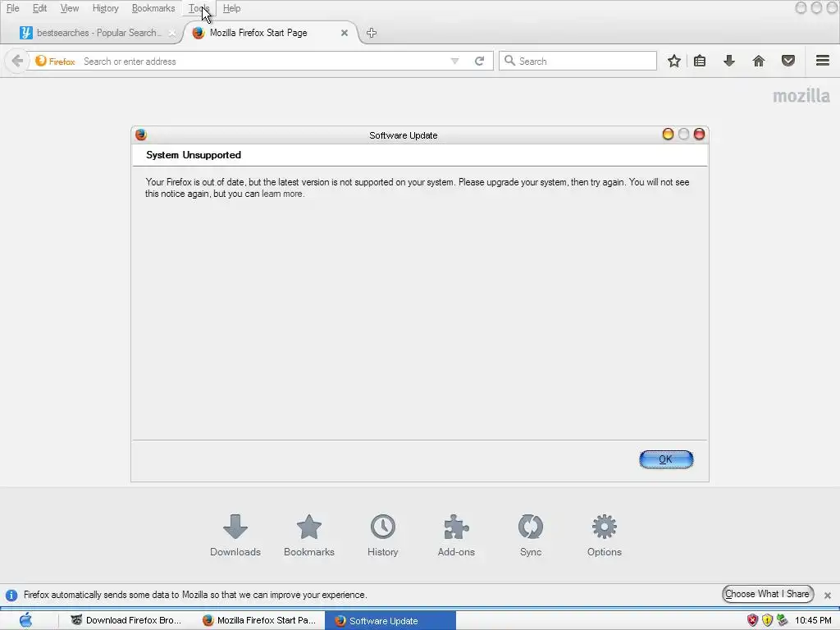Open the hamburger menu button
Image resolution: width=840 pixels, height=630 pixels.
click(x=823, y=61)
